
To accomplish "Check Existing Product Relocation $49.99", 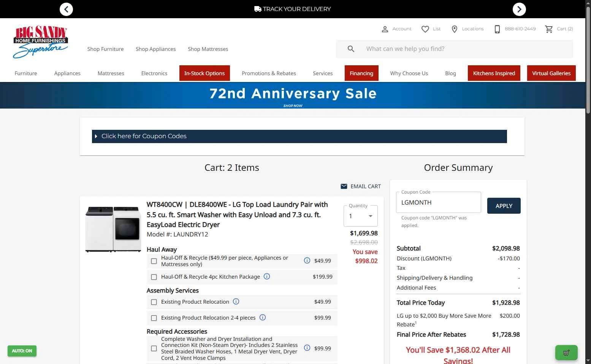I will pos(154,302).
